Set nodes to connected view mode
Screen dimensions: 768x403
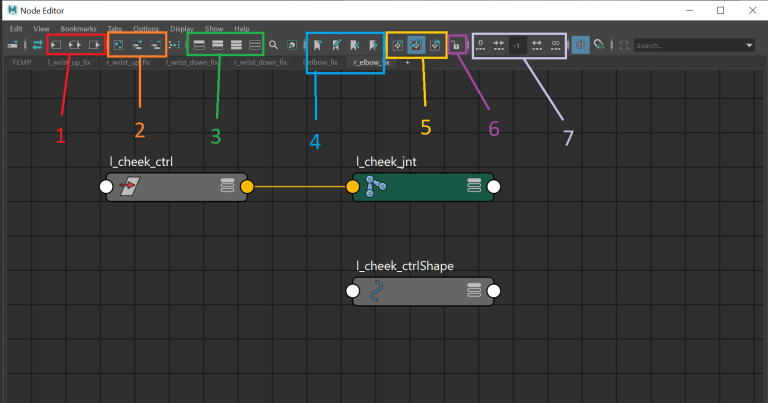click(x=217, y=45)
